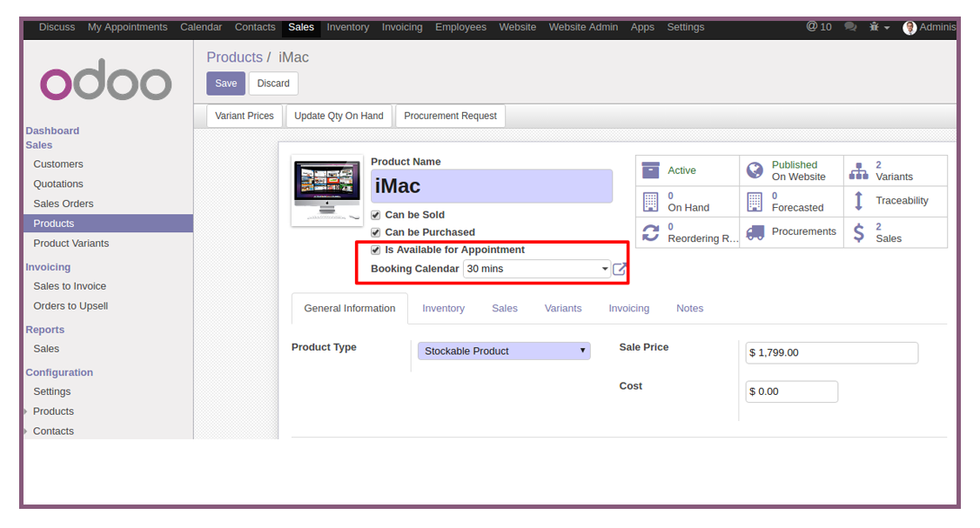Select highlighted Products sidebar item
The height and width of the screenshot is (528, 980).
(x=108, y=223)
